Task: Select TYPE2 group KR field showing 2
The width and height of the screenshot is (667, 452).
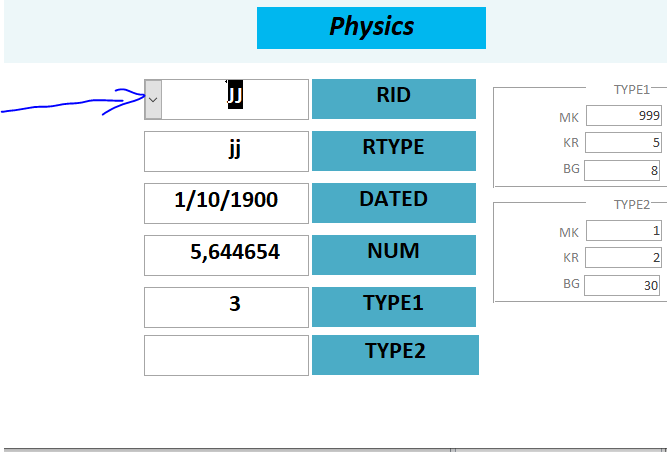Action: pos(623,257)
